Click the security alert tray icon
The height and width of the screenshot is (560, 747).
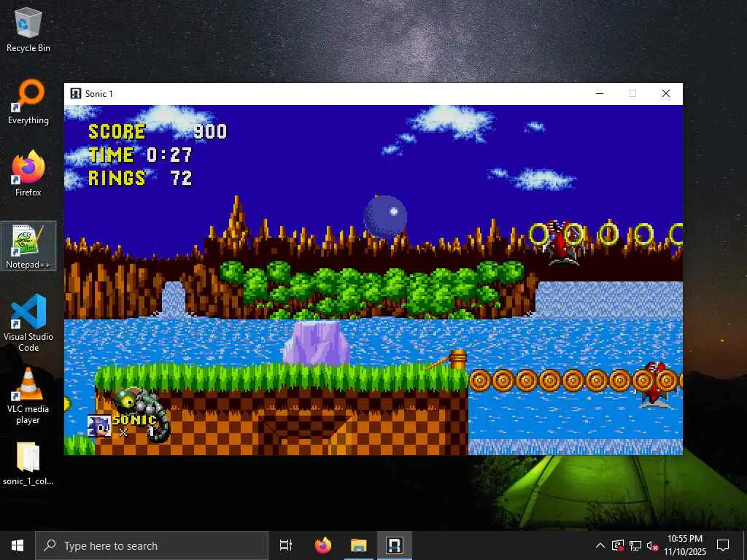tap(618, 545)
